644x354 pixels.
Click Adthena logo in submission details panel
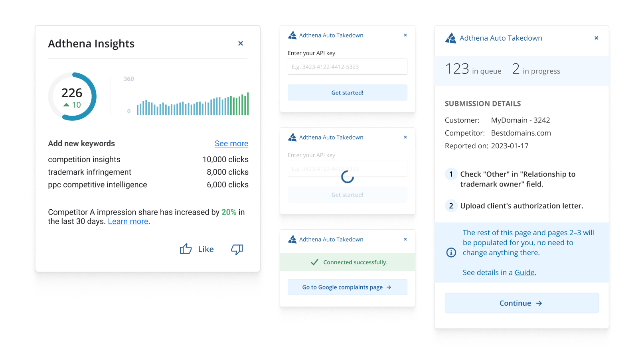pyautogui.click(x=451, y=38)
